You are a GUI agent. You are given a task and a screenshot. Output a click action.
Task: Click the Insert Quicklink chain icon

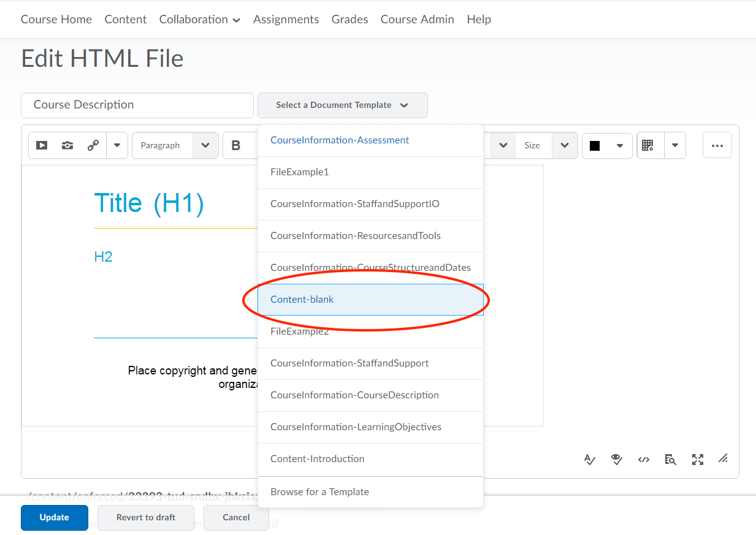(93, 145)
